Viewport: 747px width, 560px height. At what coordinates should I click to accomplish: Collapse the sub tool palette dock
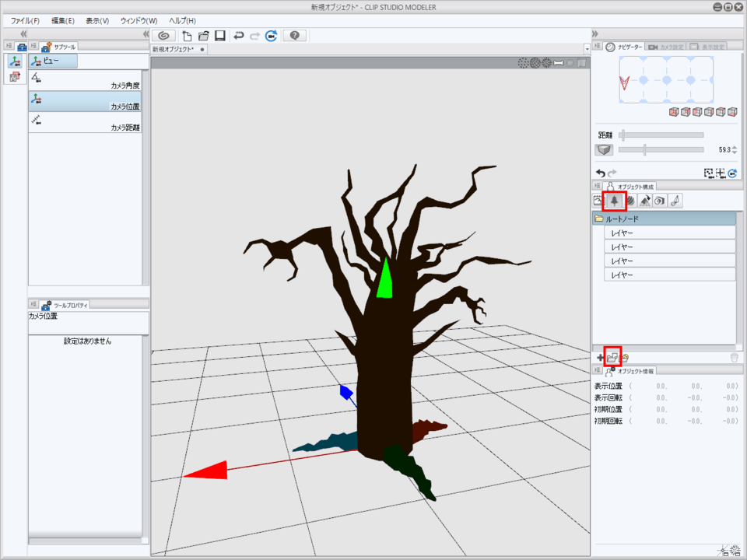point(146,33)
